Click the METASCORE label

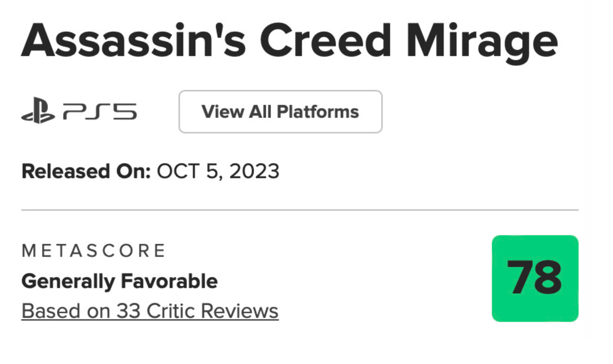click(94, 251)
